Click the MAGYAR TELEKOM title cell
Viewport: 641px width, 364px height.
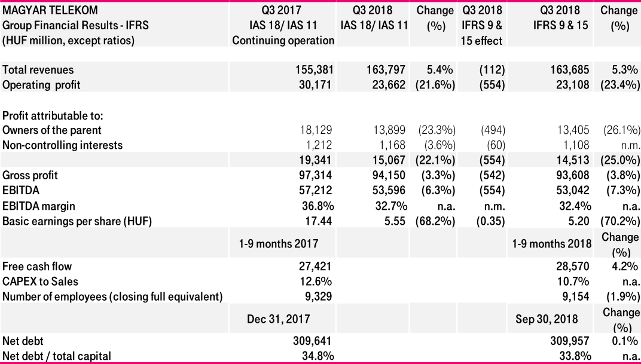coord(50,11)
